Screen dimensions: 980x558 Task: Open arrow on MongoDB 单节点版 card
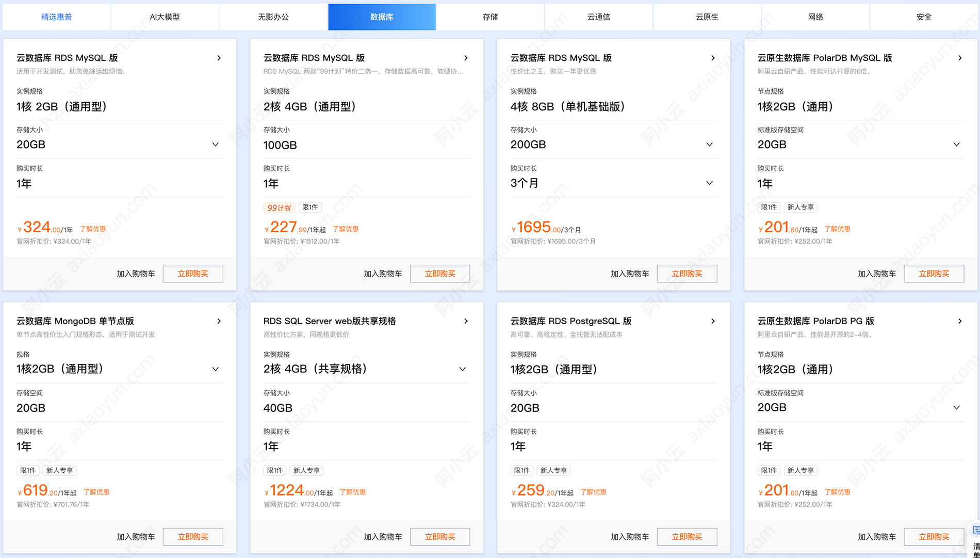coord(219,321)
